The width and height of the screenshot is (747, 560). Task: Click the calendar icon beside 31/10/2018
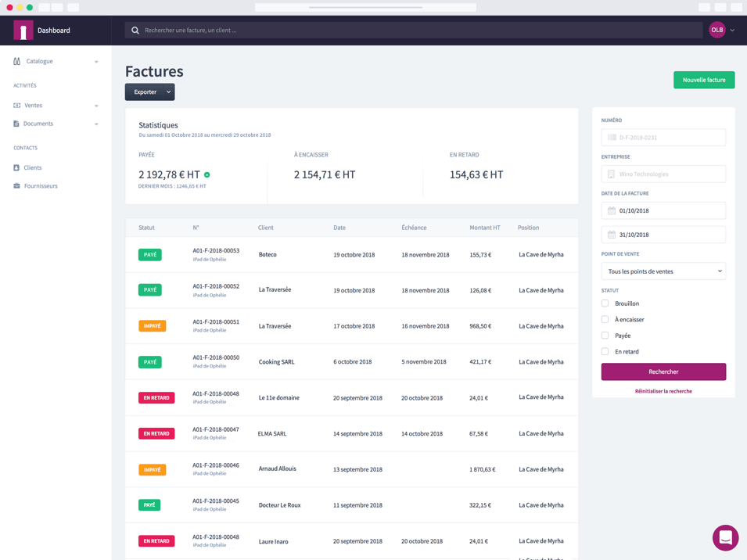(612, 235)
